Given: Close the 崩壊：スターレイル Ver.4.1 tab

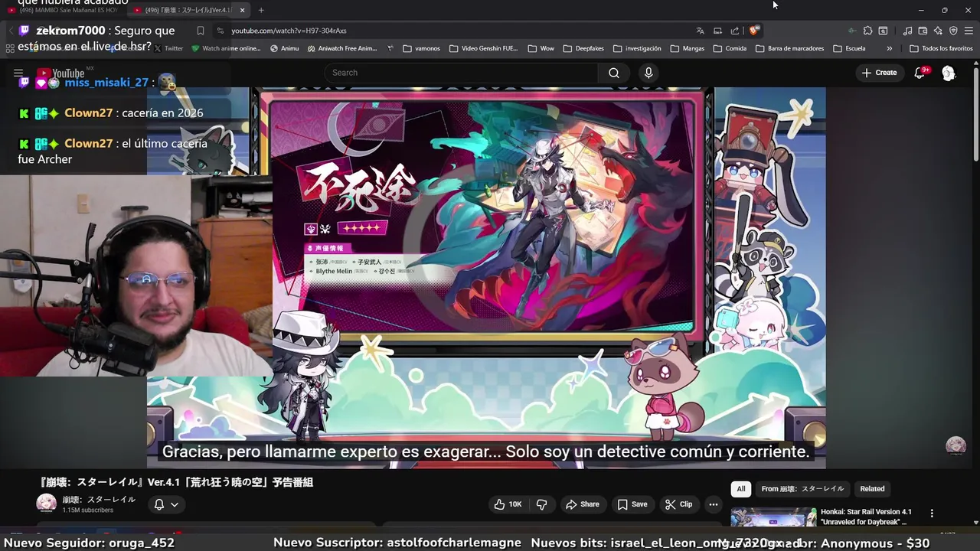Looking at the screenshot, I should point(242,10).
